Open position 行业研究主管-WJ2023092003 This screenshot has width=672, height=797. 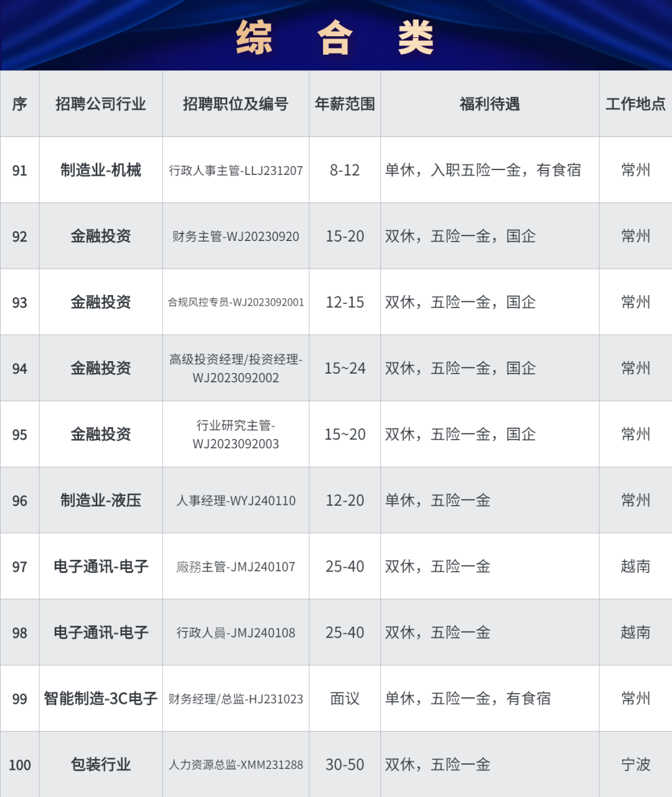236,435
